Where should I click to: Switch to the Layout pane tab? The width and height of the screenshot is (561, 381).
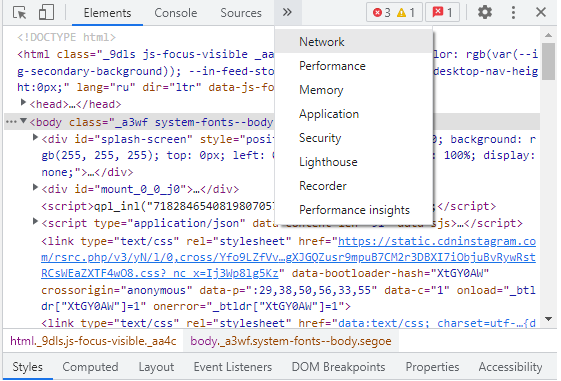click(x=156, y=367)
